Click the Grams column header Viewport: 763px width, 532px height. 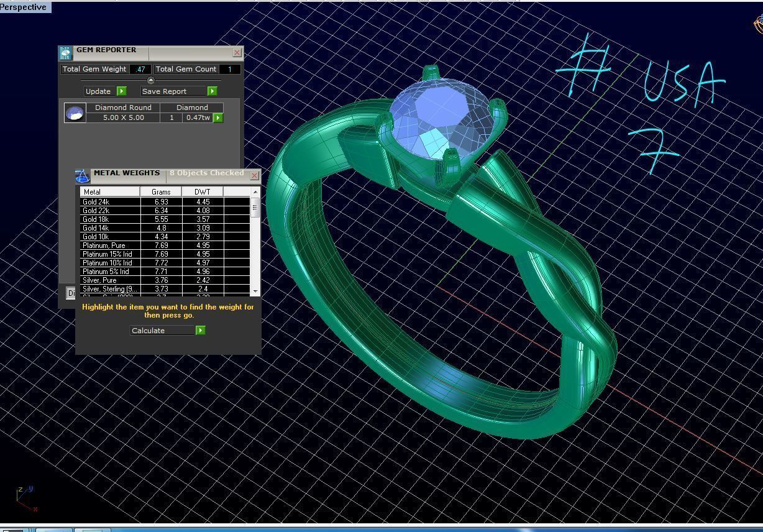[x=161, y=191]
